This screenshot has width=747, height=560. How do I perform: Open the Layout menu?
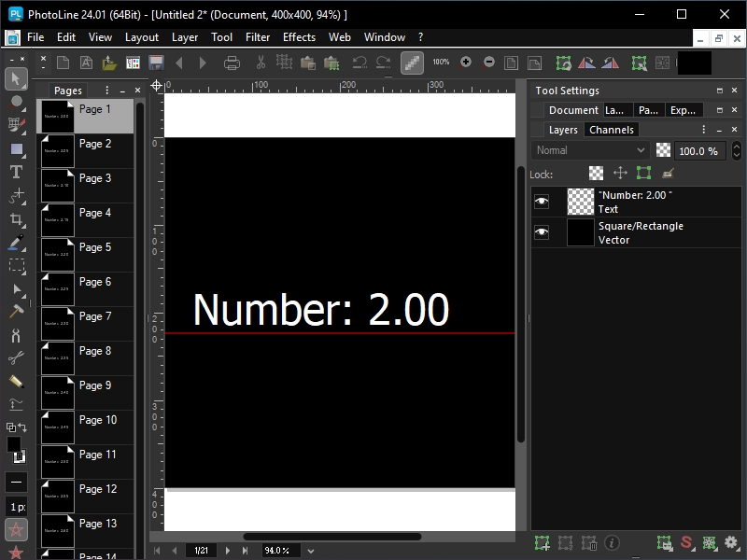pyautogui.click(x=142, y=37)
